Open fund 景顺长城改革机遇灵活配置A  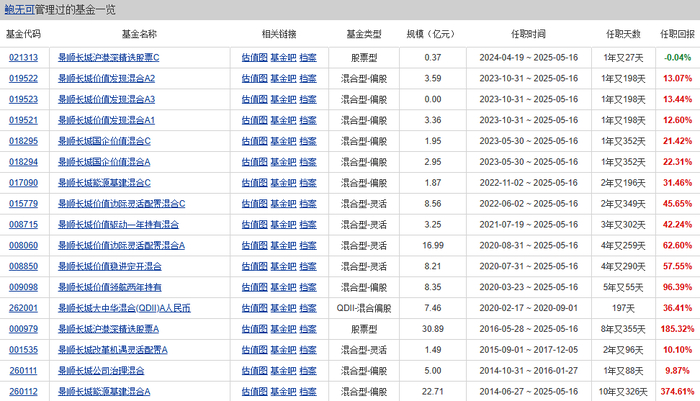(x=112, y=350)
